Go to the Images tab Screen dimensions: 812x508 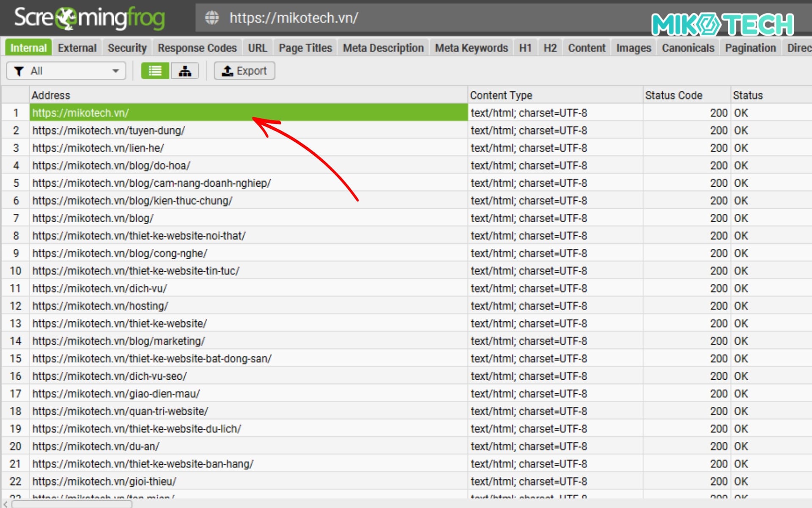coord(633,48)
